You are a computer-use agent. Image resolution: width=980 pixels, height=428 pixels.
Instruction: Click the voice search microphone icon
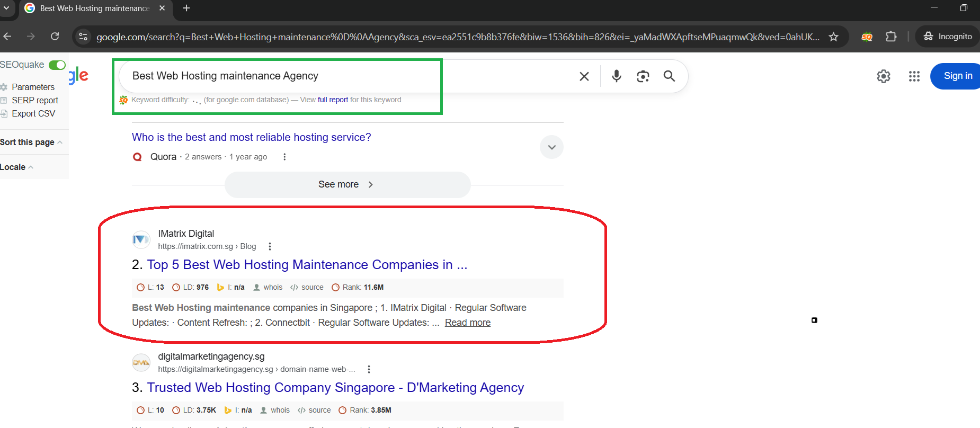click(x=616, y=76)
